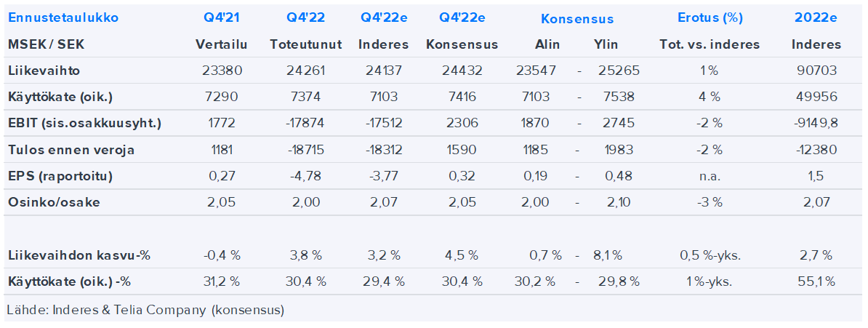Click the Lähde source note text

tap(145, 310)
